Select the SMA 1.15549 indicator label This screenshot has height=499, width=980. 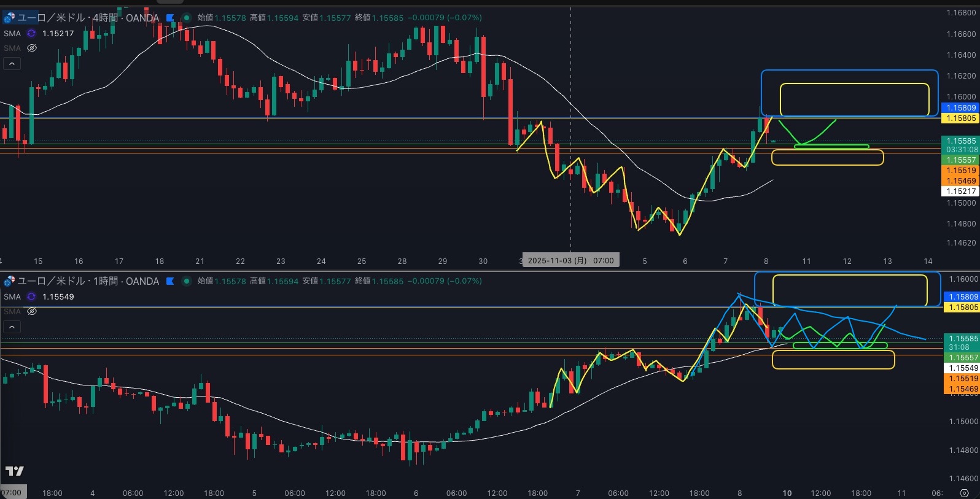click(12, 297)
